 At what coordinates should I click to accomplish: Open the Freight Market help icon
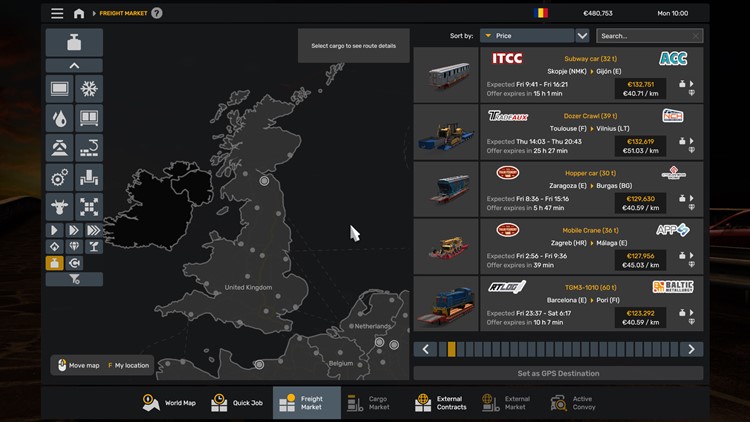(157, 13)
